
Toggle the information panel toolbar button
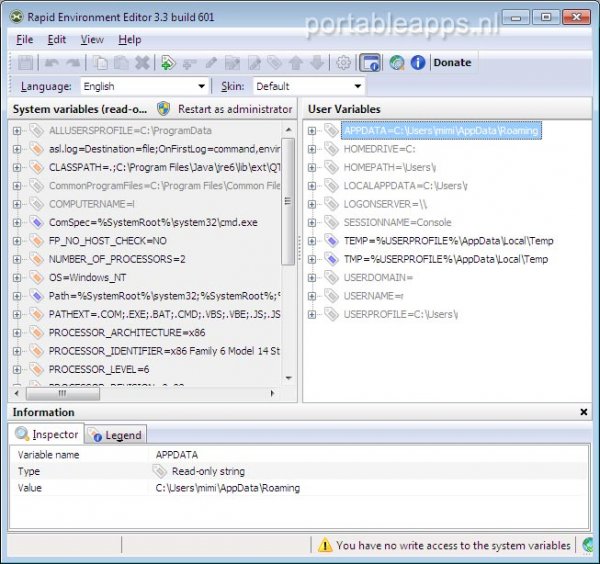(370, 63)
